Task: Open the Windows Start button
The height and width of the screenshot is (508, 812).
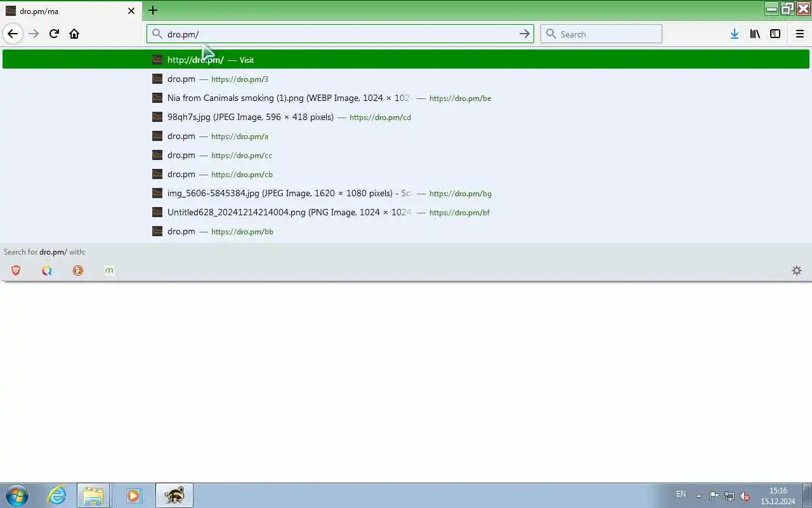Action: tap(17, 495)
